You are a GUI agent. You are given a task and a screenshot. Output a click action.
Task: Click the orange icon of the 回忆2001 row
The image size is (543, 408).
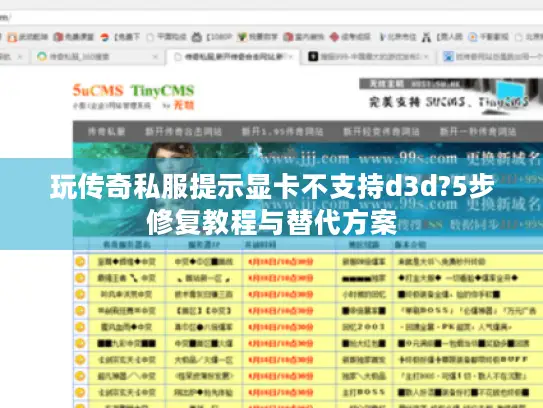[x=80, y=327]
